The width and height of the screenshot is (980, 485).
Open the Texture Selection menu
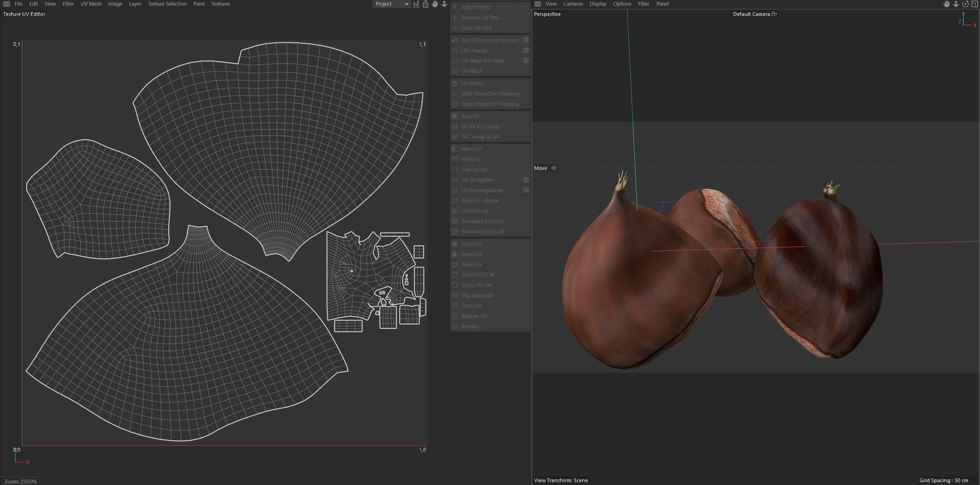tap(167, 4)
